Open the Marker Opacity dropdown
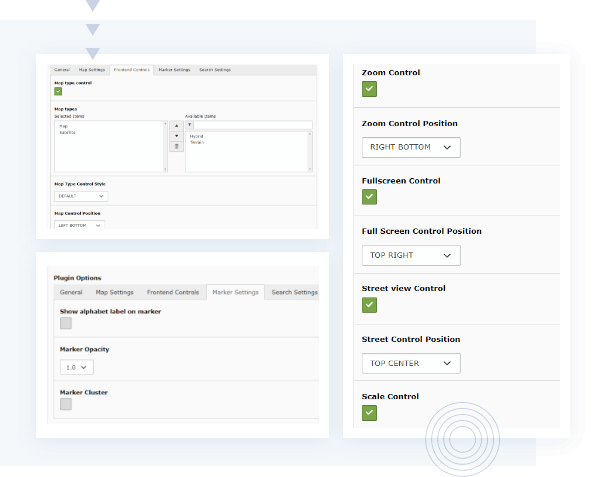The width and height of the screenshot is (600, 477). (77, 367)
